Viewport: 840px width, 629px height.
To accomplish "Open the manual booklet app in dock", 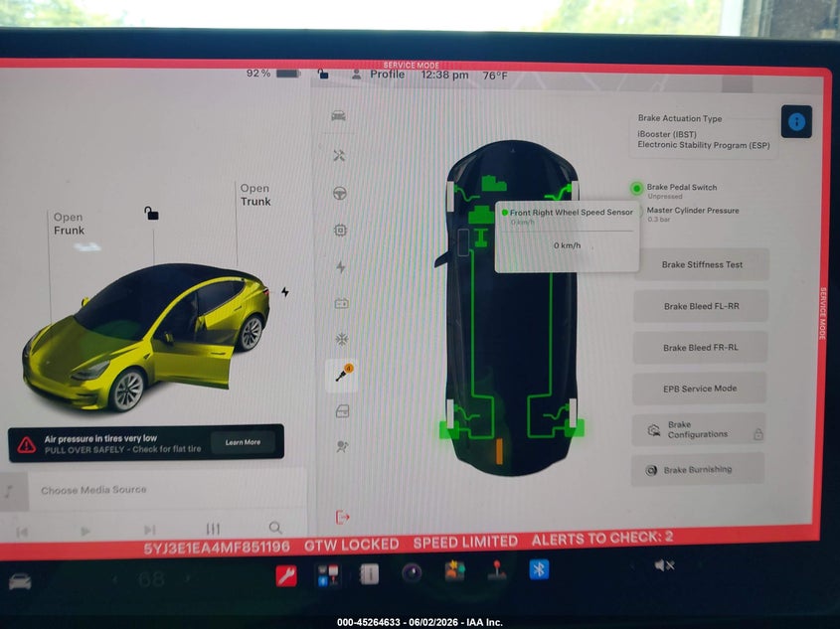I will 369,574.
